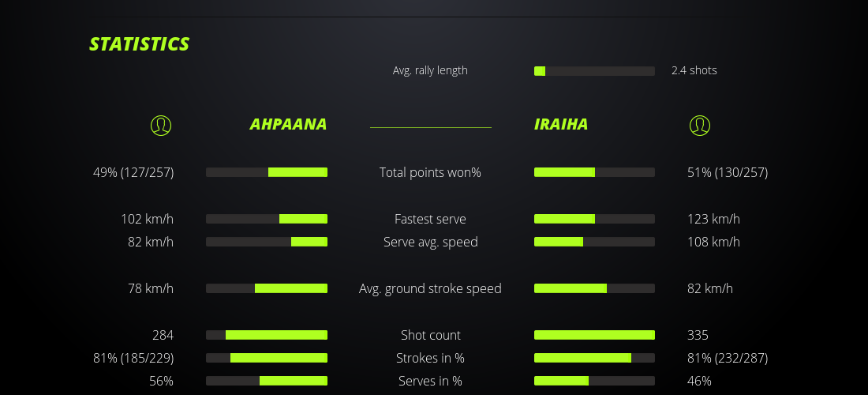
Task: Click Iraiha's Serves in % bar
Action: tap(594, 381)
